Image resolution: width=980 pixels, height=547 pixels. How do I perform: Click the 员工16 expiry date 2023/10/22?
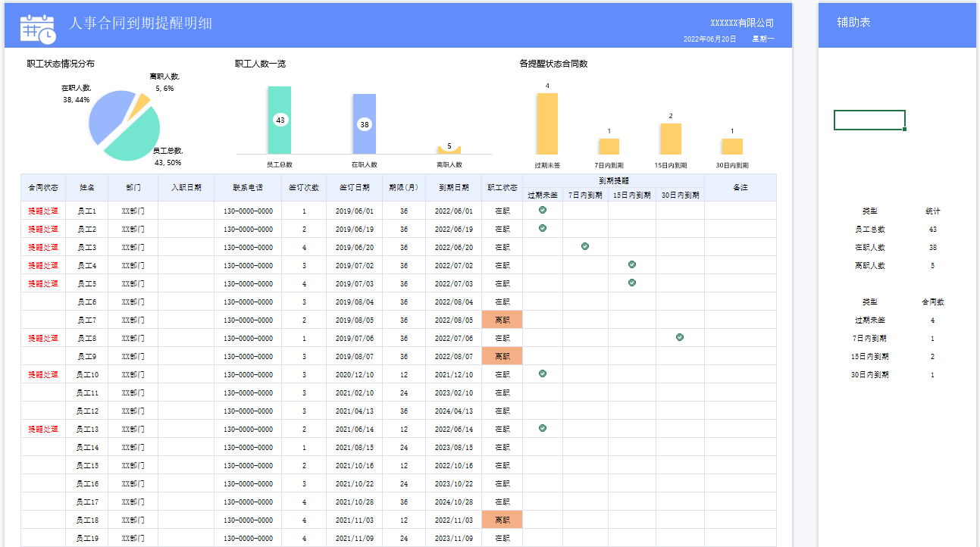point(453,483)
